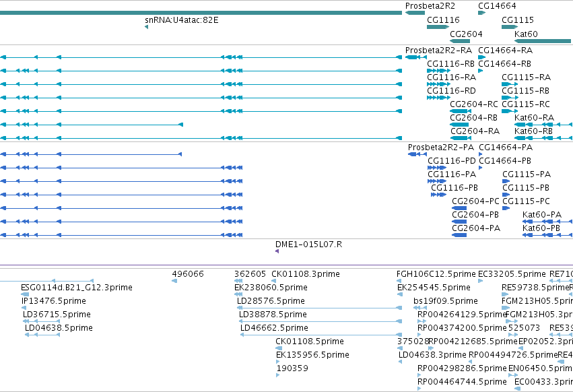Select the CK01108.5prime EST label

coord(310,342)
